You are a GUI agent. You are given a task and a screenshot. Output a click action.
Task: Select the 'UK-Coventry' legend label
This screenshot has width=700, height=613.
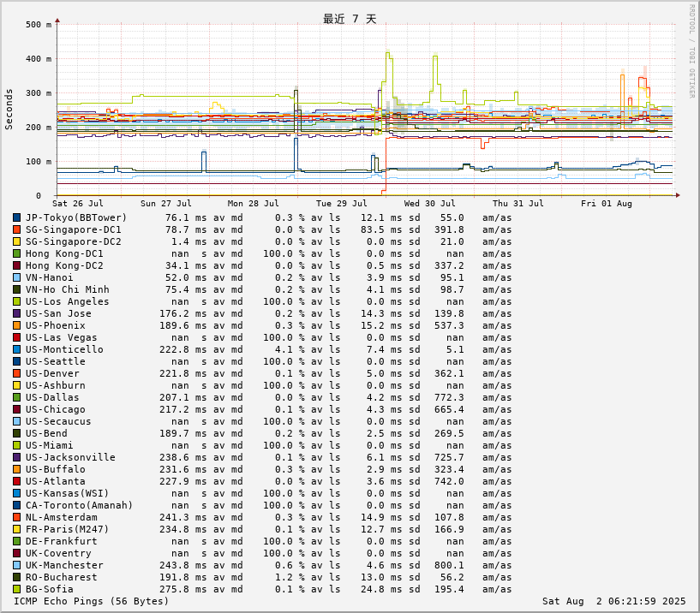[58, 554]
